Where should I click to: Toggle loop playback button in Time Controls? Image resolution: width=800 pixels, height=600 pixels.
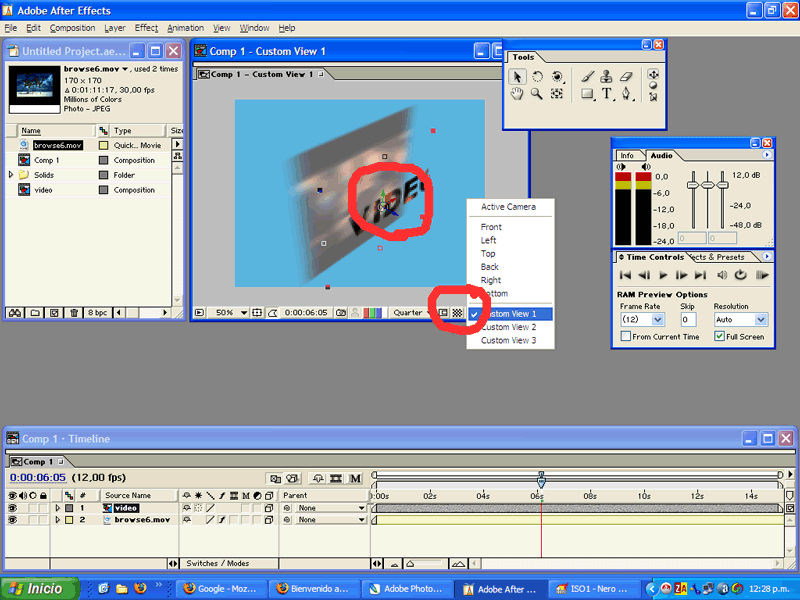740,276
